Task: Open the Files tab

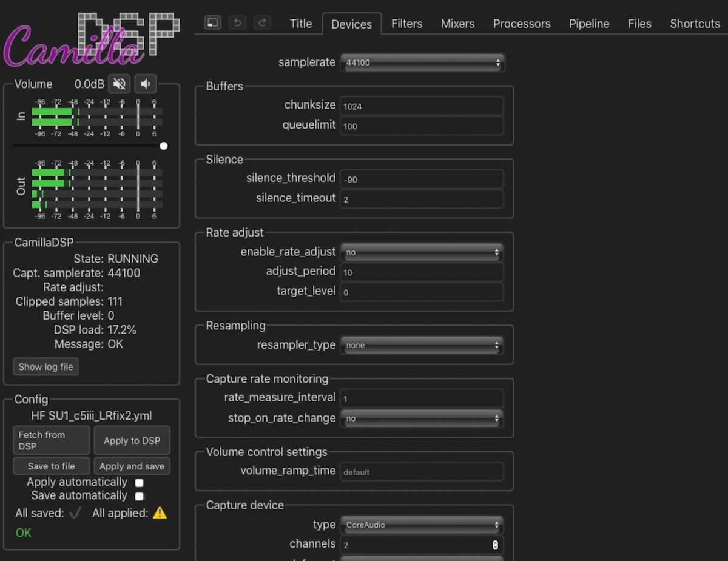Action: tap(639, 24)
